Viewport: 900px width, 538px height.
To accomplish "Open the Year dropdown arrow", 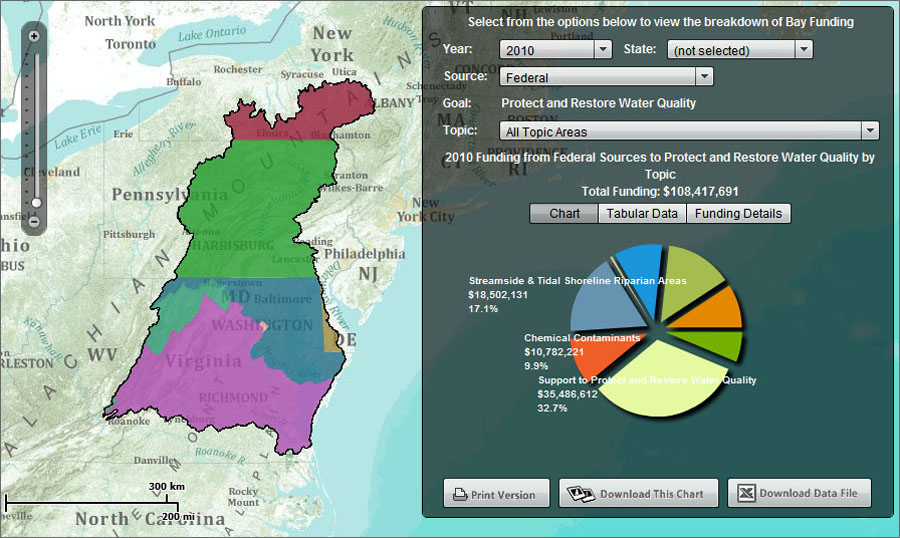I will click(603, 49).
